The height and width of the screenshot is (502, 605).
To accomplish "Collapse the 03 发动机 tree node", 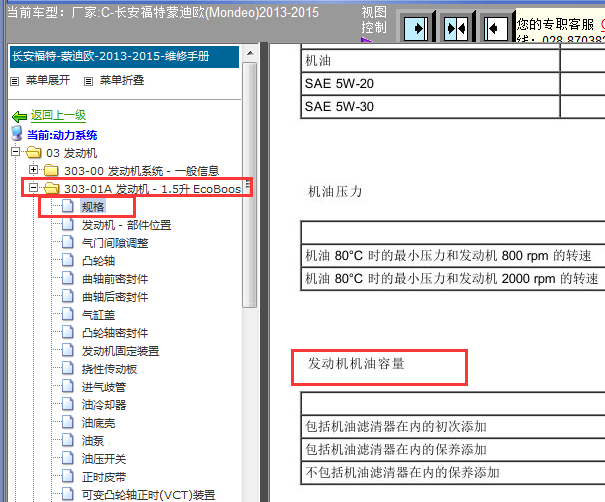I will pos(15,152).
